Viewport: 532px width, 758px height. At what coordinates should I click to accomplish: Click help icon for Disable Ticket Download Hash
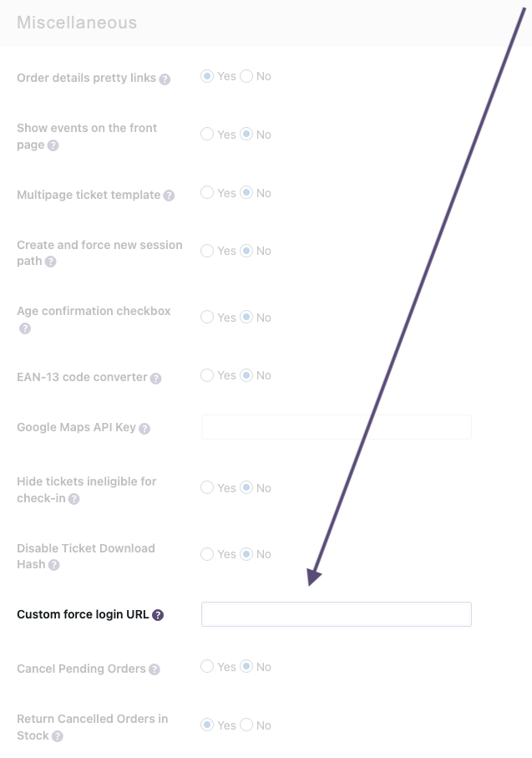54,565
